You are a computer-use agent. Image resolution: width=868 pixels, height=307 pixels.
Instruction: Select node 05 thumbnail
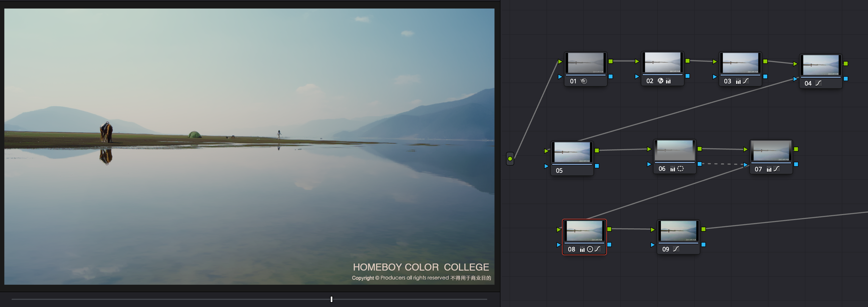point(572,152)
